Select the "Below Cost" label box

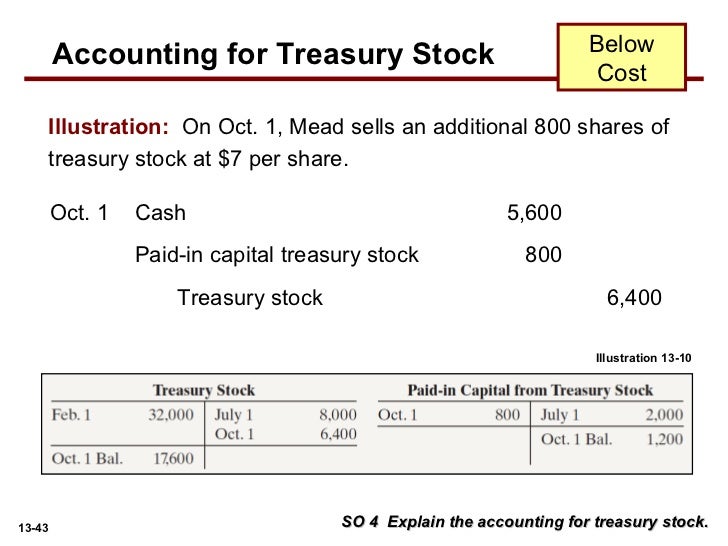click(x=621, y=59)
